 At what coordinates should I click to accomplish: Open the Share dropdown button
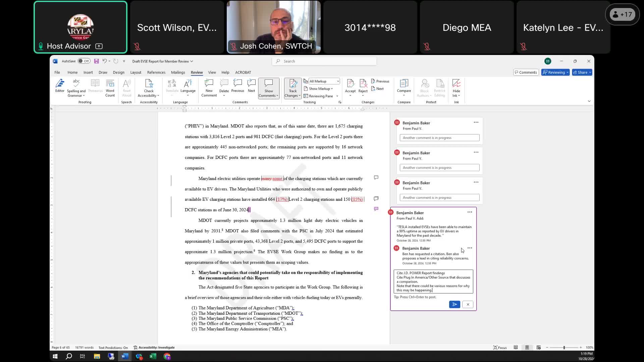pyautogui.click(x=582, y=72)
